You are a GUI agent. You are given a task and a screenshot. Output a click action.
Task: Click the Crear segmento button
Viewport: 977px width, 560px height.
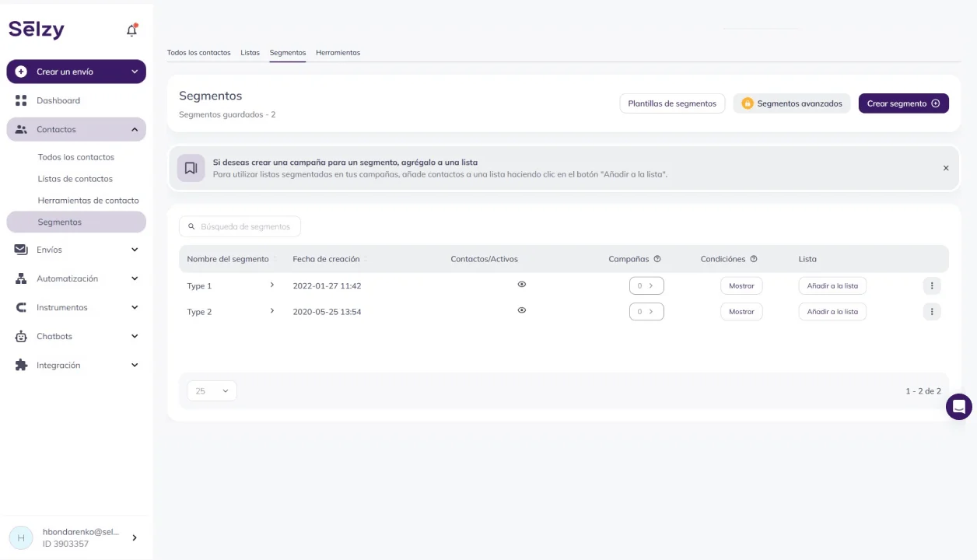[903, 103]
